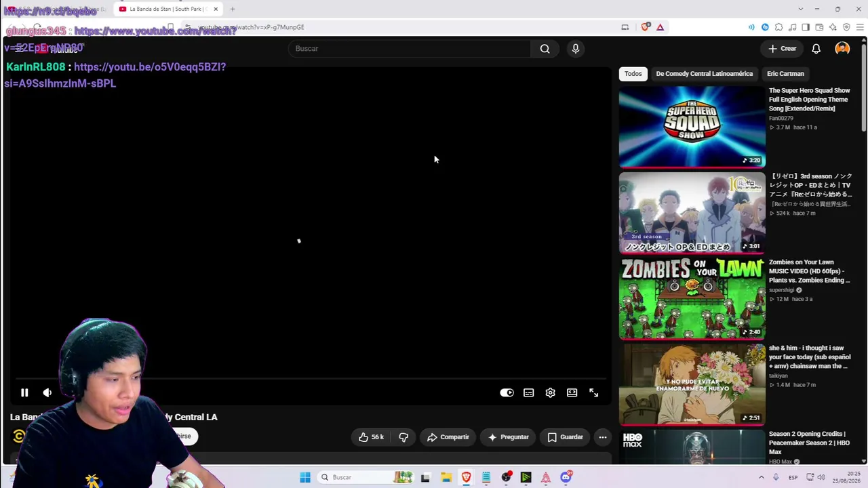Screen dimensions: 868x488
Task: Open Zombies on Your Lawn thumbnail
Action: click(692, 298)
